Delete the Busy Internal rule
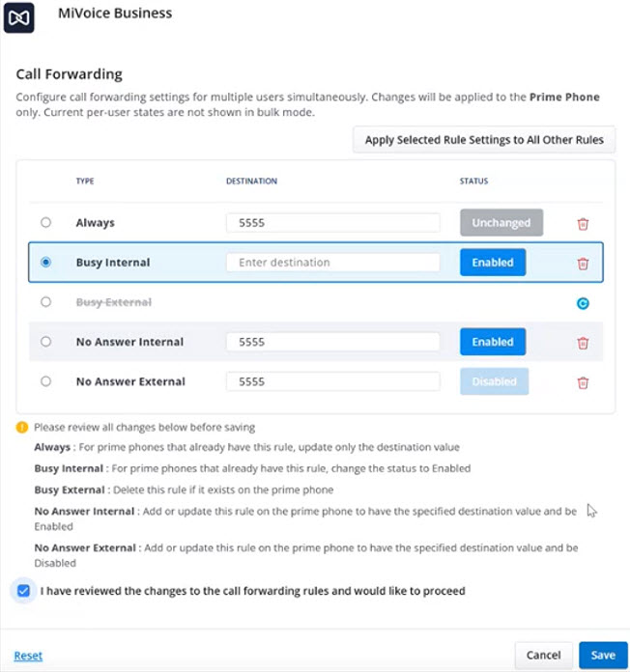The image size is (630, 672). point(583,264)
